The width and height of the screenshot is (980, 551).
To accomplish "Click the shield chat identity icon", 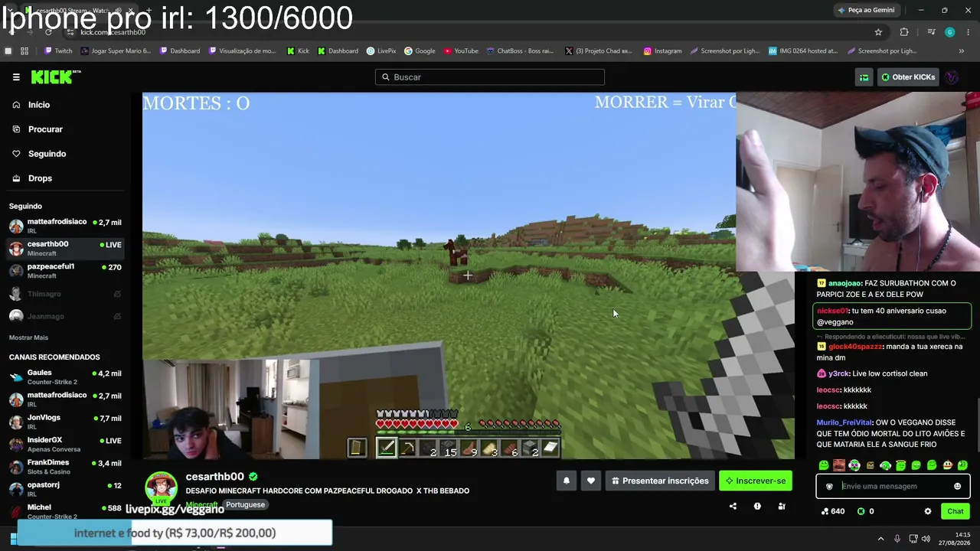I will click(x=829, y=486).
